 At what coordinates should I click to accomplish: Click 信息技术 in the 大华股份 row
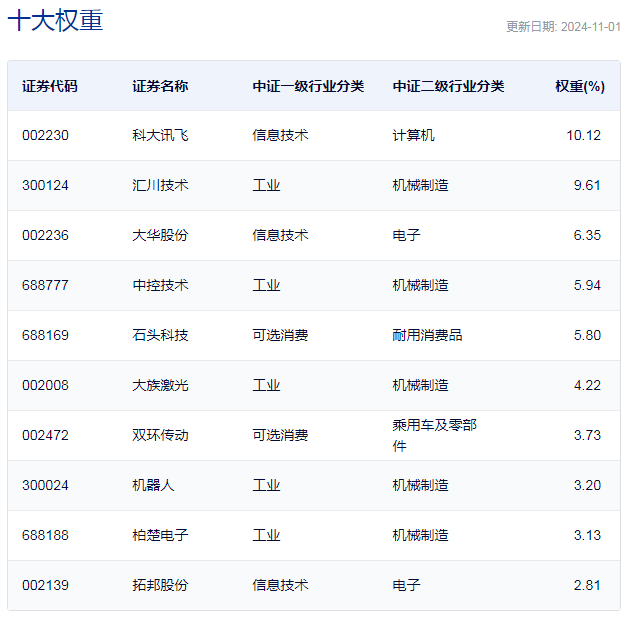(280, 235)
